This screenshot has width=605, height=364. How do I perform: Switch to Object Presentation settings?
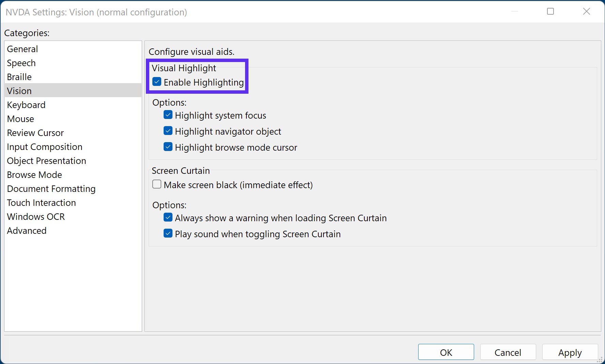tap(46, 161)
